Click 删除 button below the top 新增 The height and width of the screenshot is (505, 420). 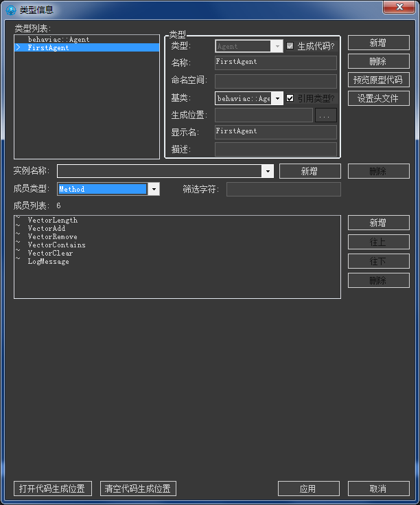pos(379,61)
